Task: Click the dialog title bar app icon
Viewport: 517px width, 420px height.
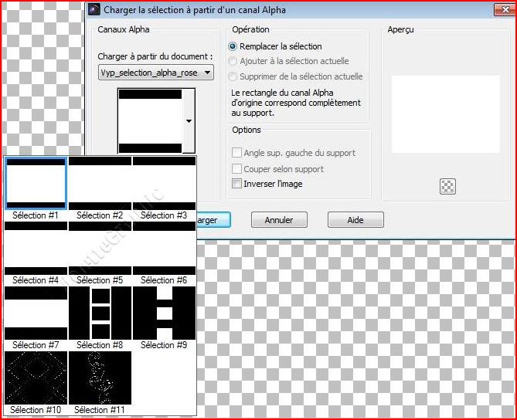Action: [x=94, y=10]
